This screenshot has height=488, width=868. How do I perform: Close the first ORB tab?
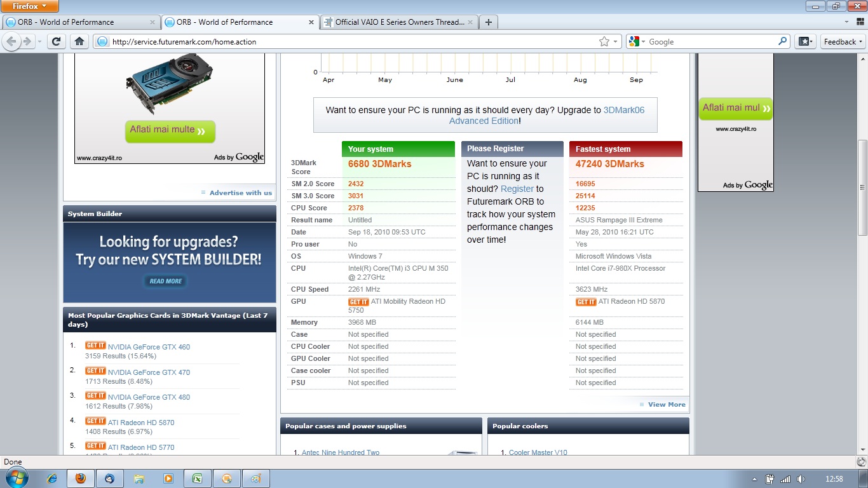coord(152,22)
